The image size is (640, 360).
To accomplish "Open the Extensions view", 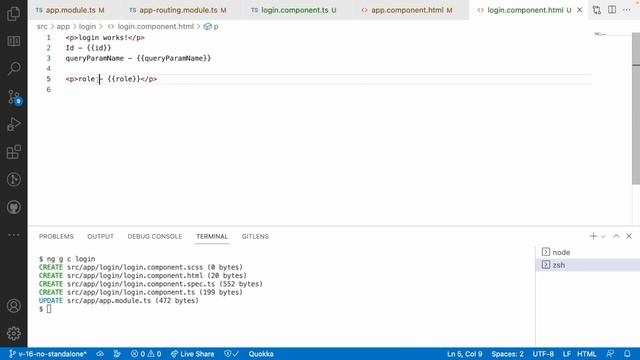I will (13, 152).
